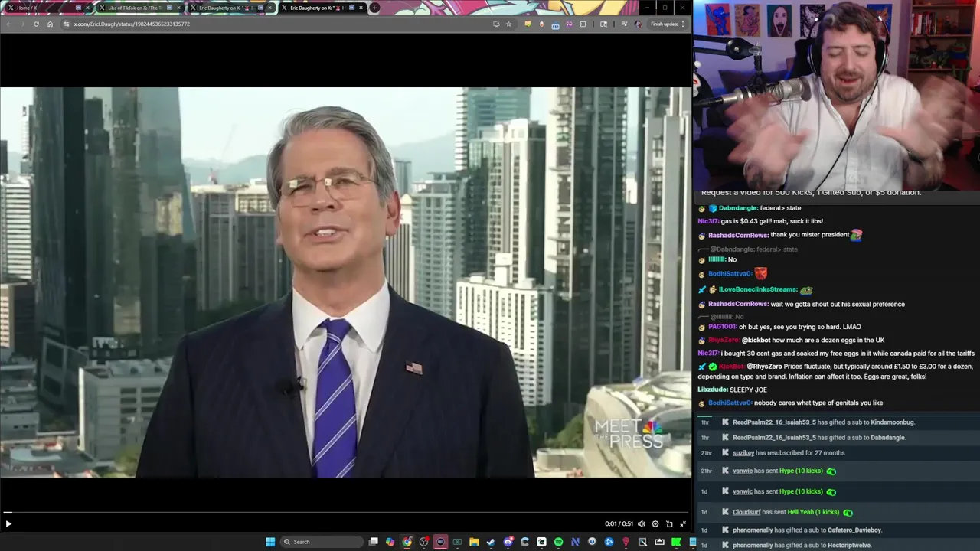Click the KickBot username in chat

(x=732, y=367)
